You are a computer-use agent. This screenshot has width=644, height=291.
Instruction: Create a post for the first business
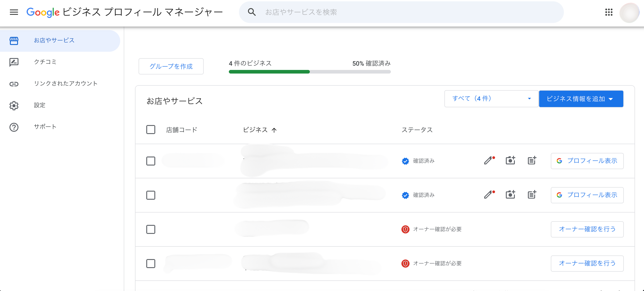click(x=532, y=160)
